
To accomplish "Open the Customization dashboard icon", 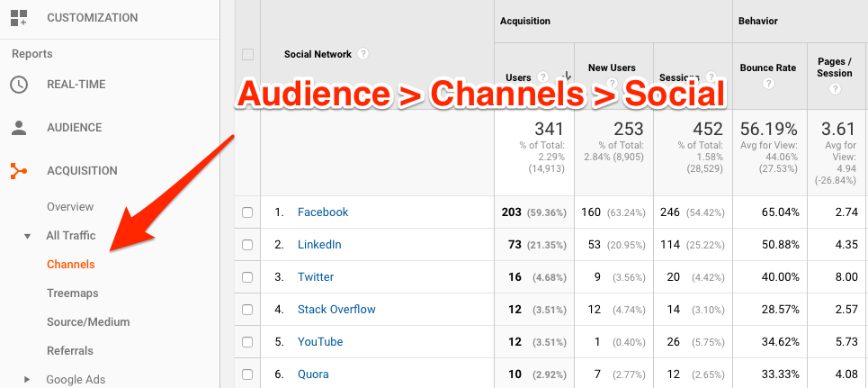I will coord(19,18).
